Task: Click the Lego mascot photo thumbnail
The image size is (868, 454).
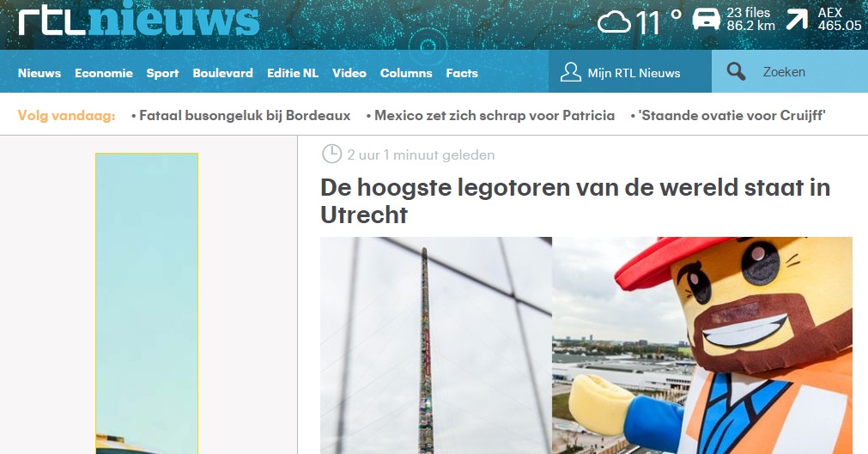Action: click(x=702, y=346)
